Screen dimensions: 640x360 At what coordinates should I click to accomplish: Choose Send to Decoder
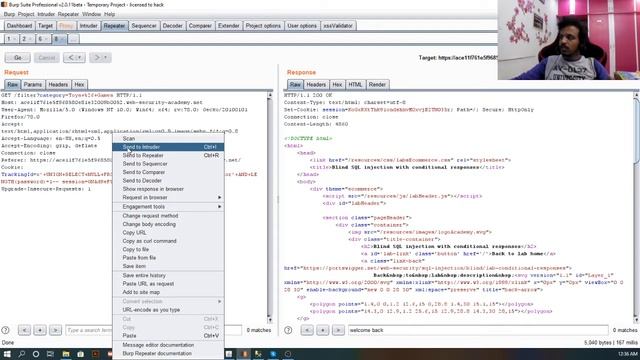click(168, 180)
